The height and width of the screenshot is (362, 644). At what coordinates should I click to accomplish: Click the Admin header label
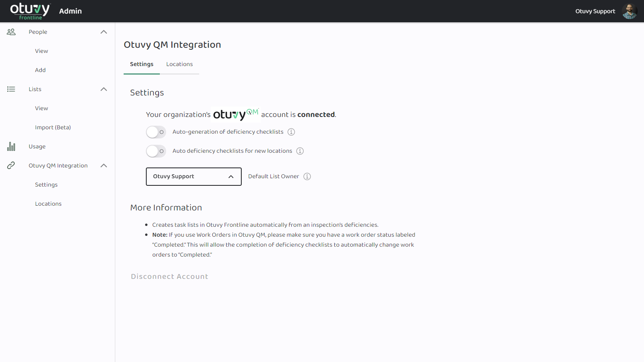pos(70,11)
